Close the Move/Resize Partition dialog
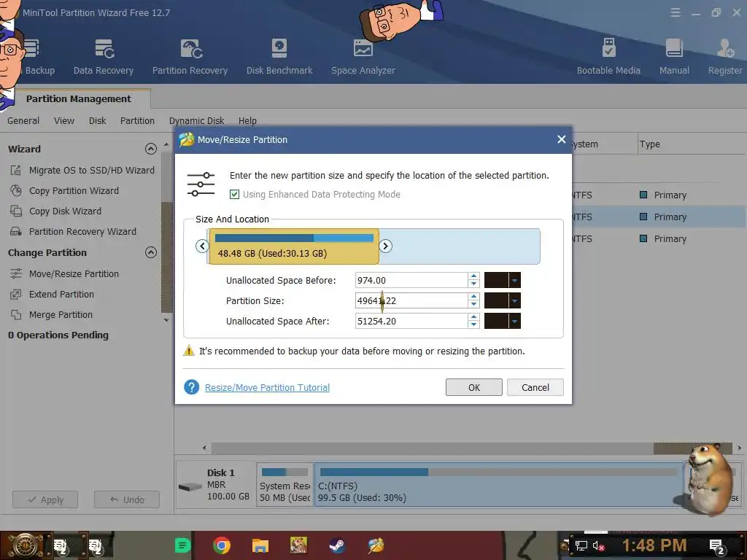The image size is (747, 560). 561,139
